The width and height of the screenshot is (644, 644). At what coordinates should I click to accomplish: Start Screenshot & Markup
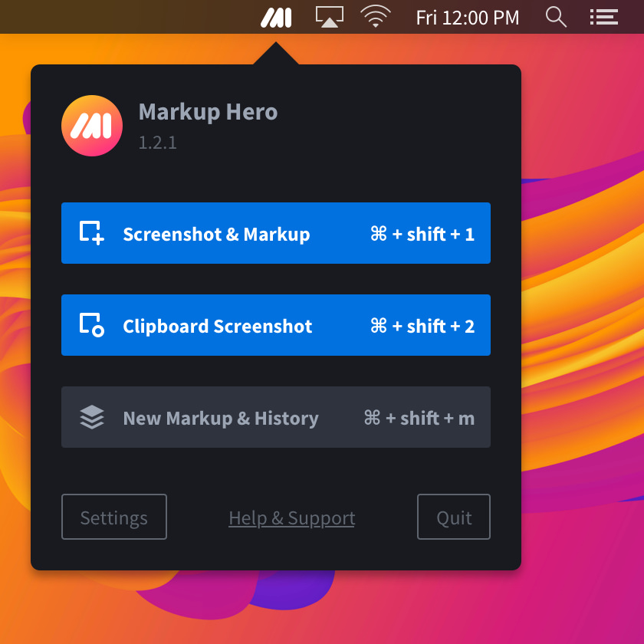click(216, 234)
